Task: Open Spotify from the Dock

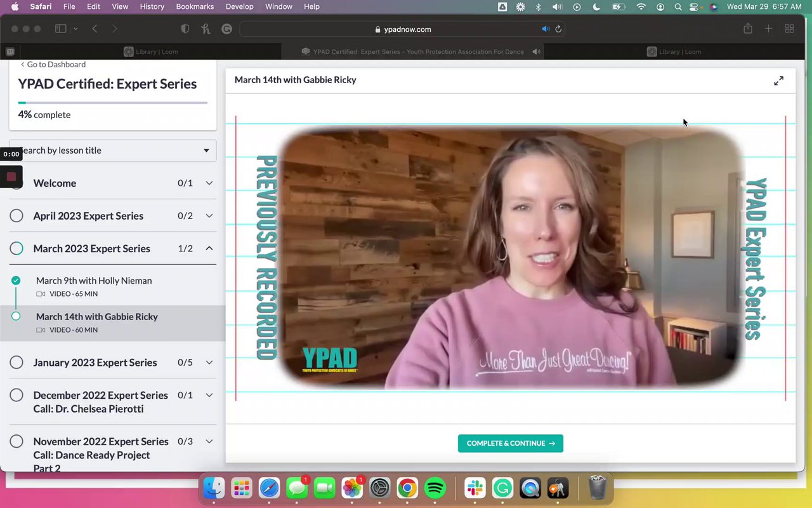Action: pos(435,488)
